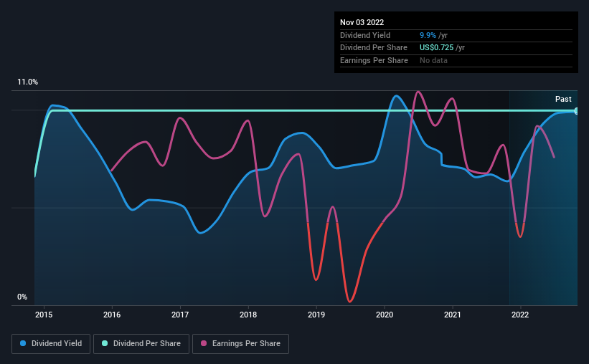Click the 0% y-axis label
This screenshot has width=589, height=364.
[22, 297]
